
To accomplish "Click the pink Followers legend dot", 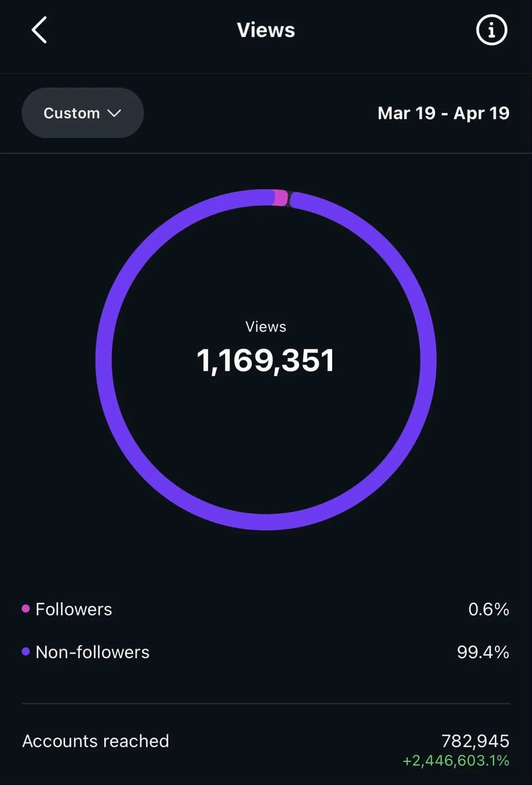I will click(x=26, y=608).
